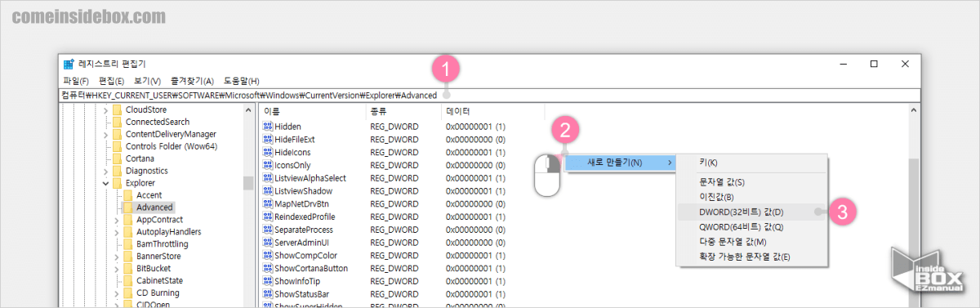
Task: Click the BitBucket folder icon
Action: click(x=128, y=268)
